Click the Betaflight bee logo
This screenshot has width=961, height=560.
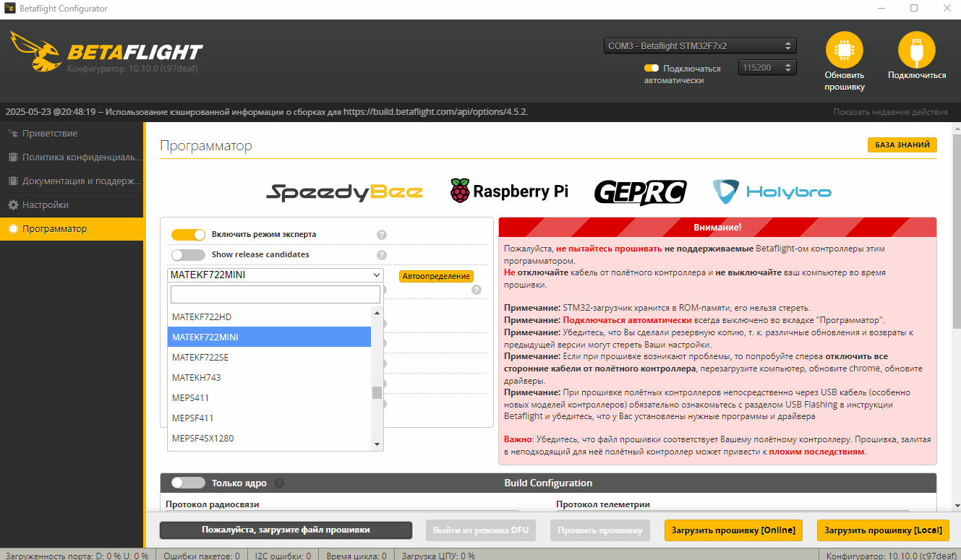(35, 51)
